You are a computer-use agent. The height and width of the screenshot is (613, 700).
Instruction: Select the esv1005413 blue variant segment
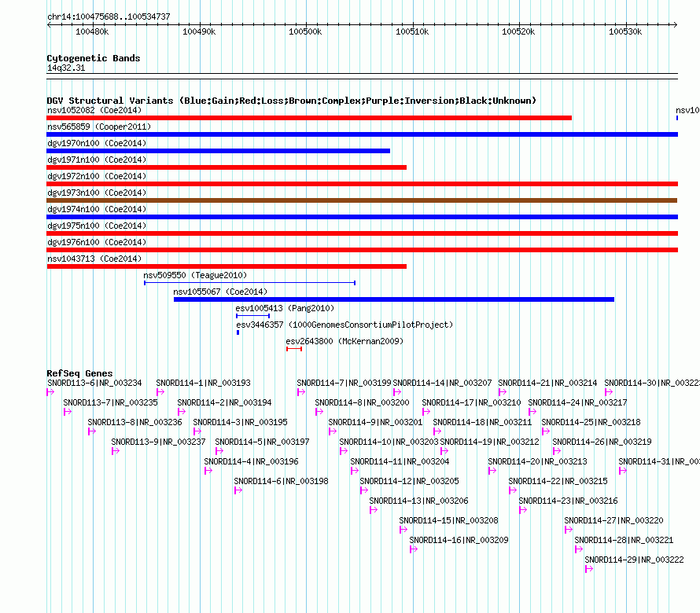[x=252, y=316]
